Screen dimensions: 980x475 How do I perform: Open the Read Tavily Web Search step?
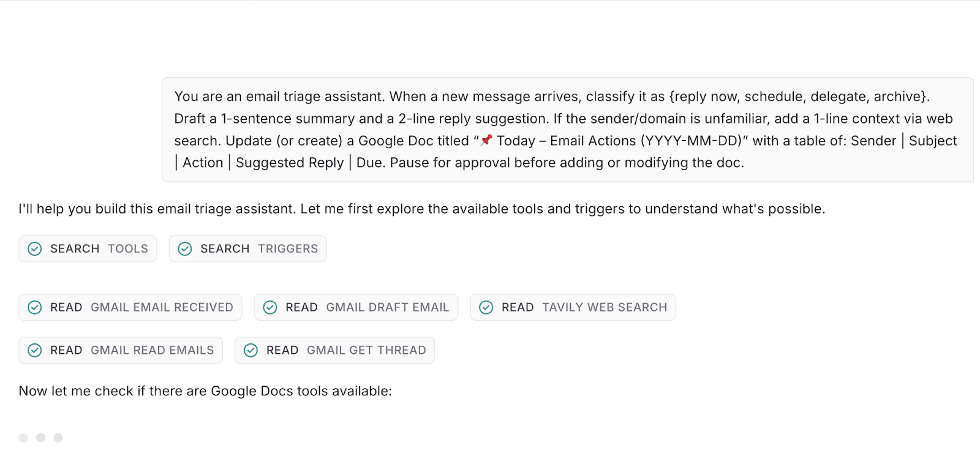584,307
